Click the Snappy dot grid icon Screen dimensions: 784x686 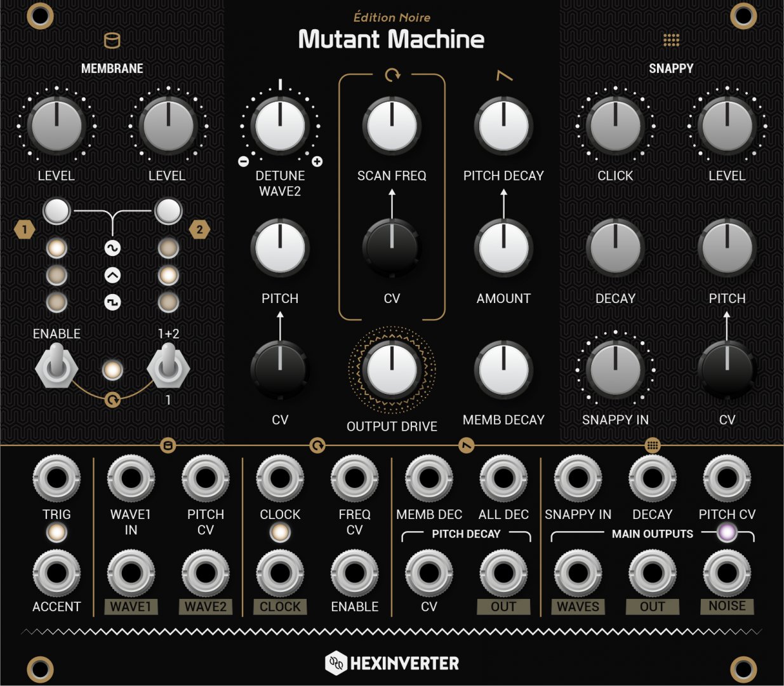click(x=671, y=40)
